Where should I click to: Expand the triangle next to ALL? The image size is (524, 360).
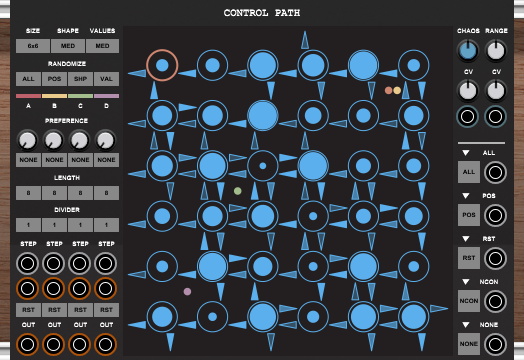(466, 153)
